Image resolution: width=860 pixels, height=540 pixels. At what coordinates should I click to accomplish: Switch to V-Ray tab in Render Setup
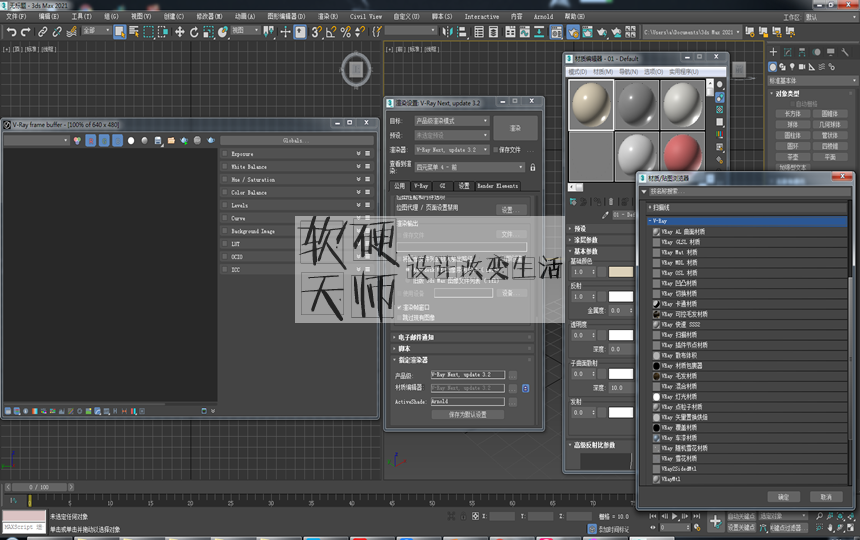click(x=421, y=186)
